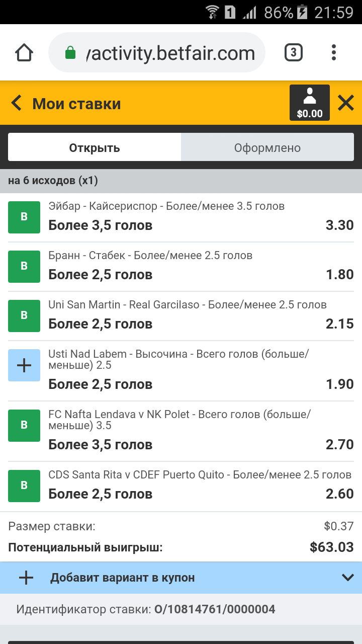Tap the green B badge for Uni San Martin
Viewport: 362px width, 644px height.
click(x=24, y=316)
